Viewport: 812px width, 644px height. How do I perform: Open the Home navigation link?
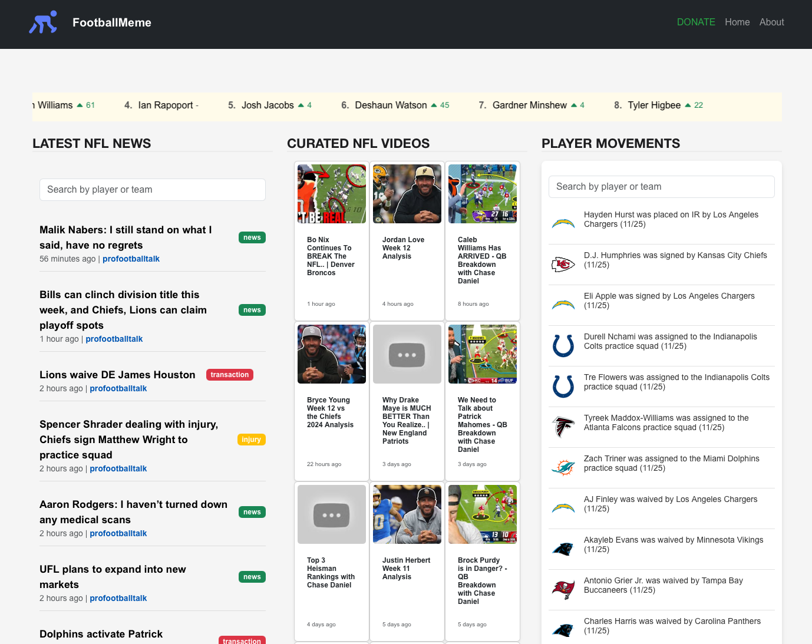[737, 22]
